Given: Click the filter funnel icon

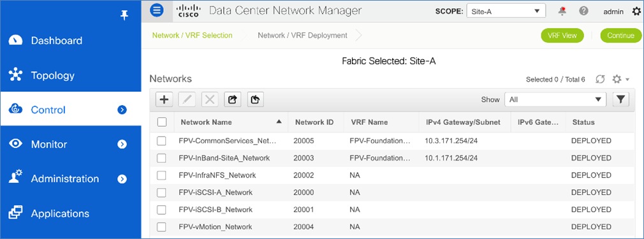Looking at the screenshot, I should pyautogui.click(x=621, y=99).
